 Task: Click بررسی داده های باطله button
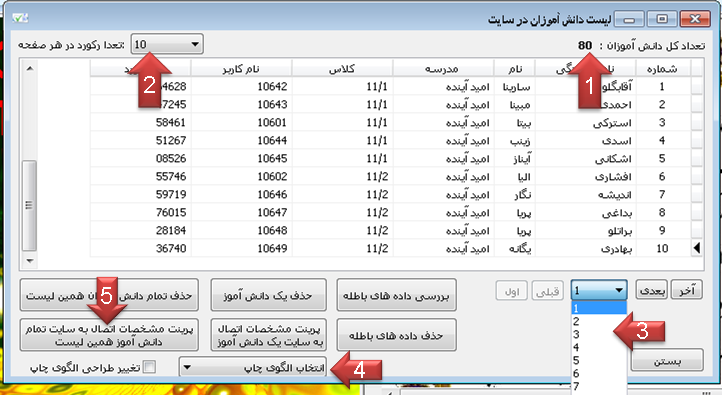point(396,295)
